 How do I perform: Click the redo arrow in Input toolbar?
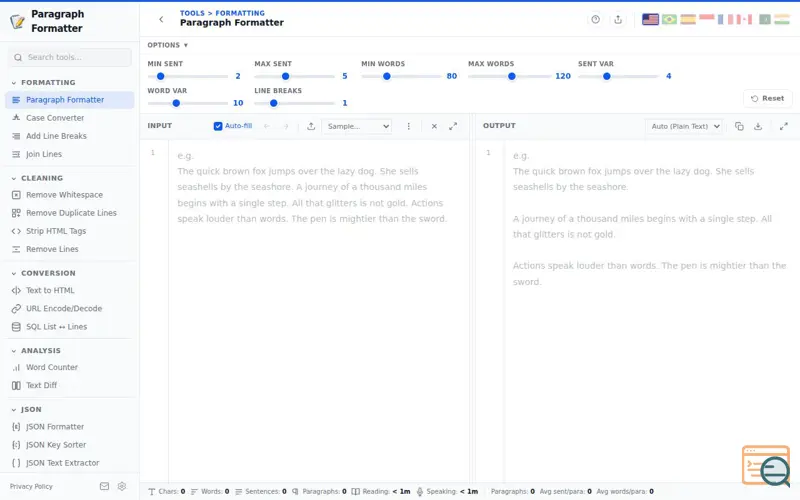point(286,126)
